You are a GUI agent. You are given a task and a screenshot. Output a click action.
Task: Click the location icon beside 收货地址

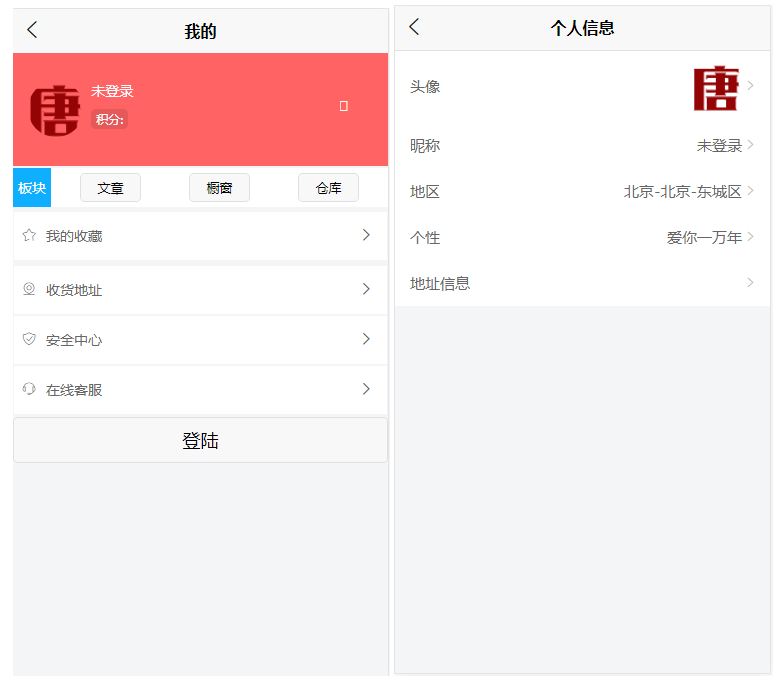tap(29, 289)
